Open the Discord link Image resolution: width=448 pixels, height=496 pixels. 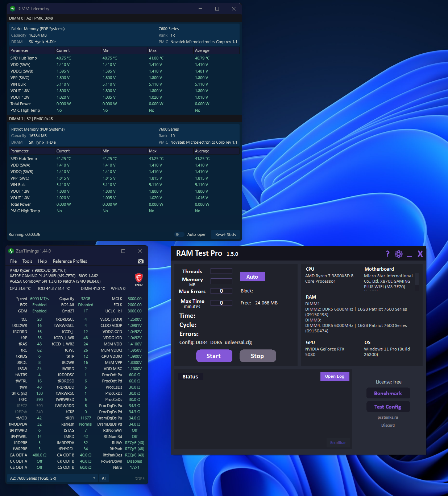388,425
